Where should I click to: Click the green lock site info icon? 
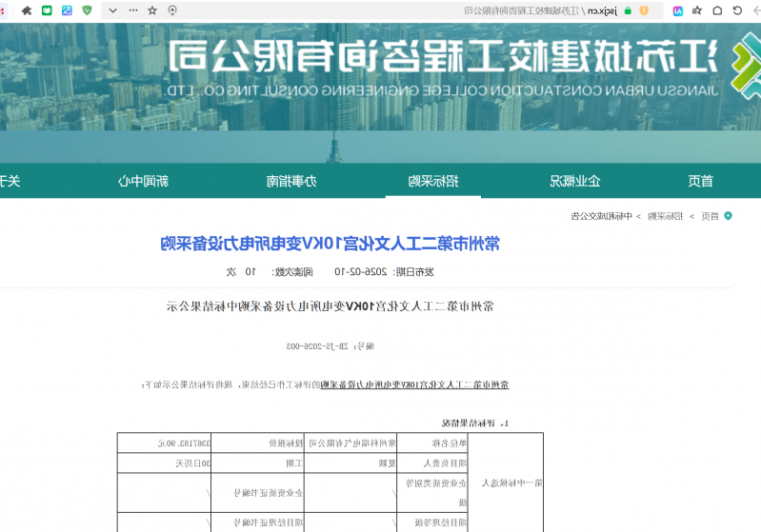pyautogui.click(x=628, y=10)
